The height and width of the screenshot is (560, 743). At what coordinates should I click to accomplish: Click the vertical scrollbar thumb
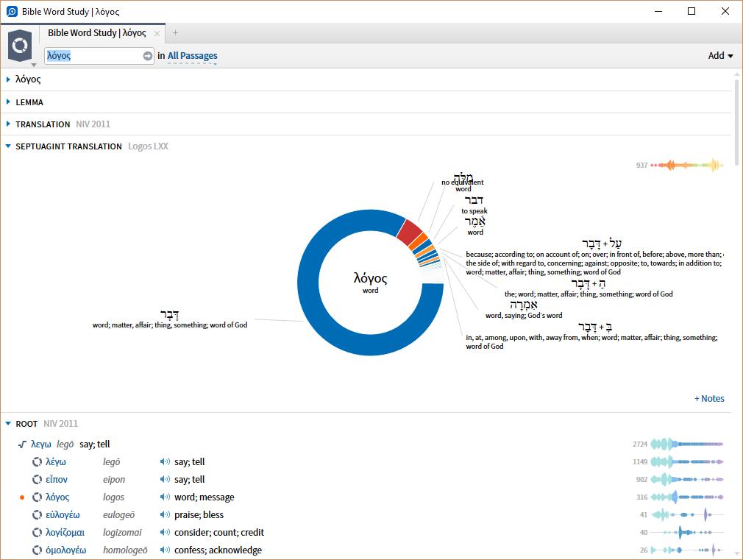(x=737, y=122)
